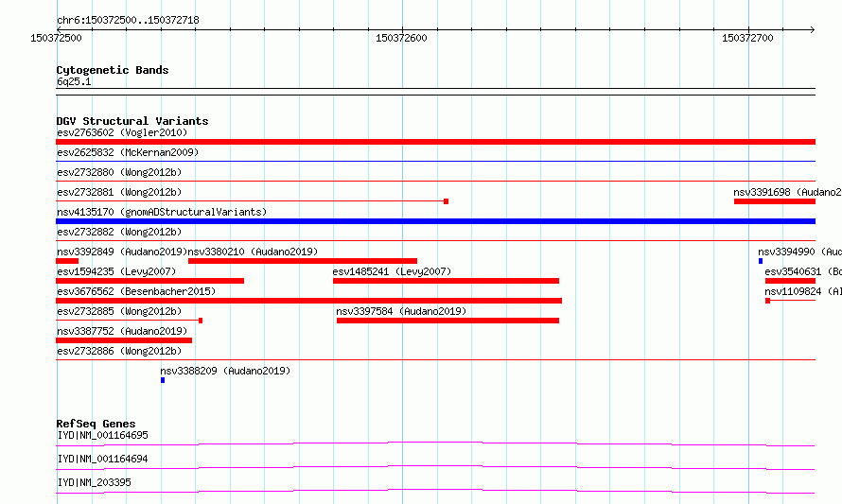This screenshot has width=842, height=504.
Task: Click the ruler arrowhead at right end
Action: (813, 29)
